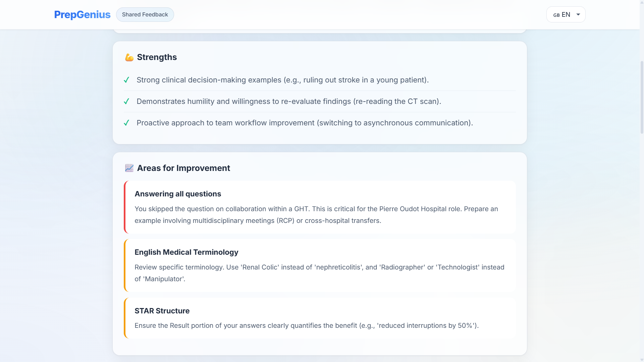
Task: Click the chart icon beside Areas for Improvement
Action: pyautogui.click(x=129, y=168)
